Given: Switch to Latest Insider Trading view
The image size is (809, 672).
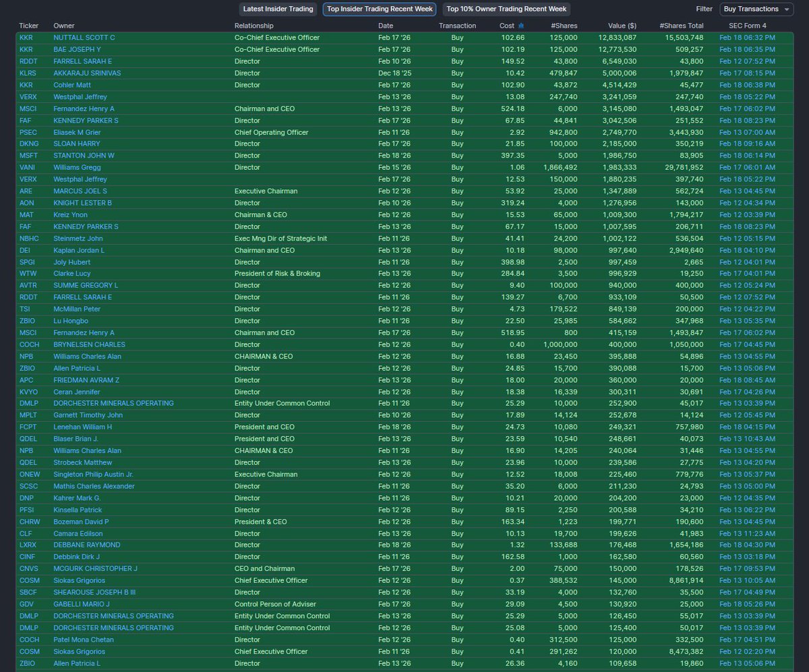Looking at the screenshot, I should 278,9.
